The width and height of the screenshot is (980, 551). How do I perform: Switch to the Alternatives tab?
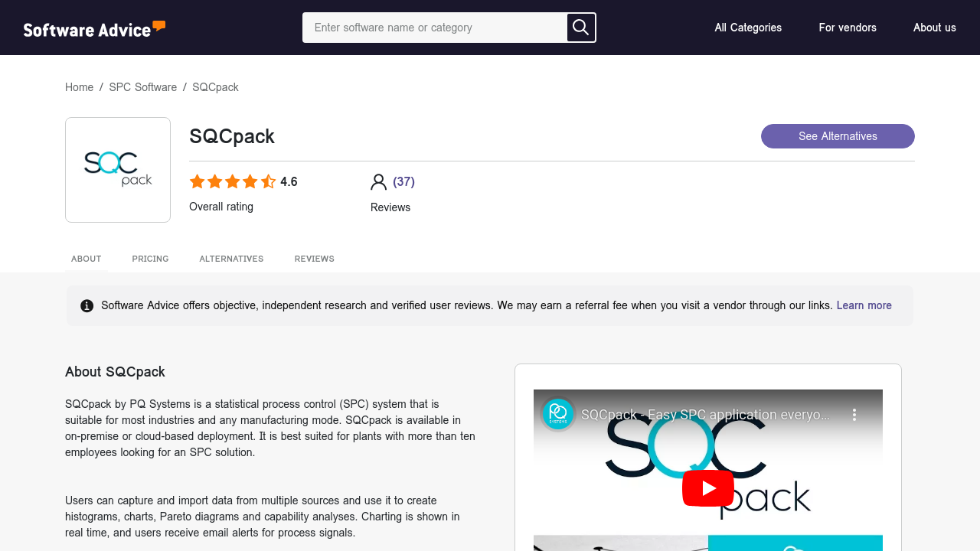[x=231, y=259]
